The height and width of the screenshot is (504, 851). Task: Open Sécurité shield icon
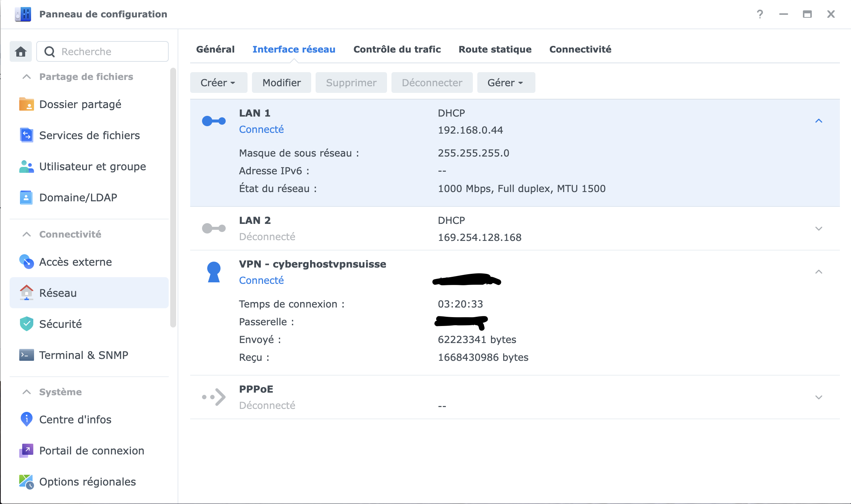click(26, 324)
